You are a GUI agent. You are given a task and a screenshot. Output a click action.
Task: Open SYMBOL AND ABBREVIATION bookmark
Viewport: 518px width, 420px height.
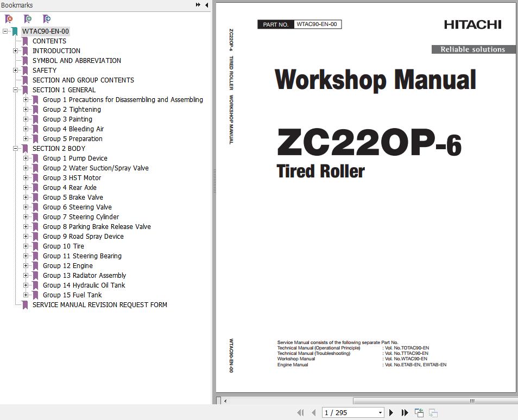(77, 60)
